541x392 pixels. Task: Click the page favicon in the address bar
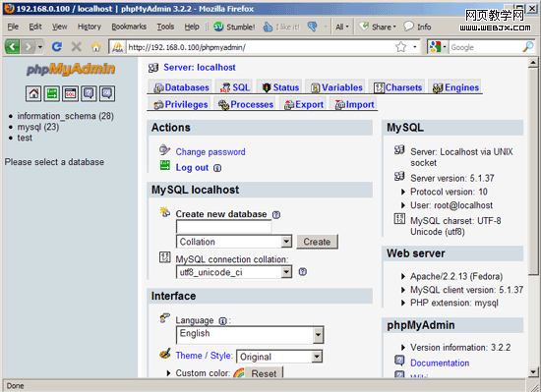(118, 47)
